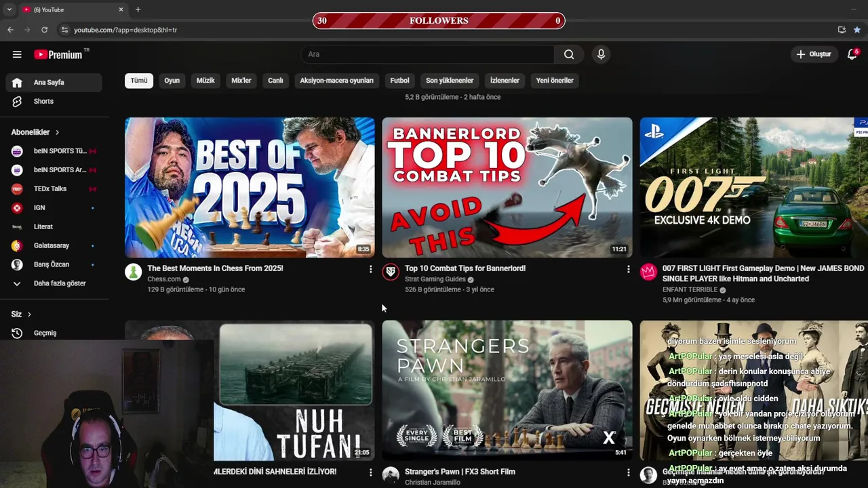The width and height of the screenshot is (868, 488).
Task: Open Strat Gaming Guides channel avatar
Action: 391,272
